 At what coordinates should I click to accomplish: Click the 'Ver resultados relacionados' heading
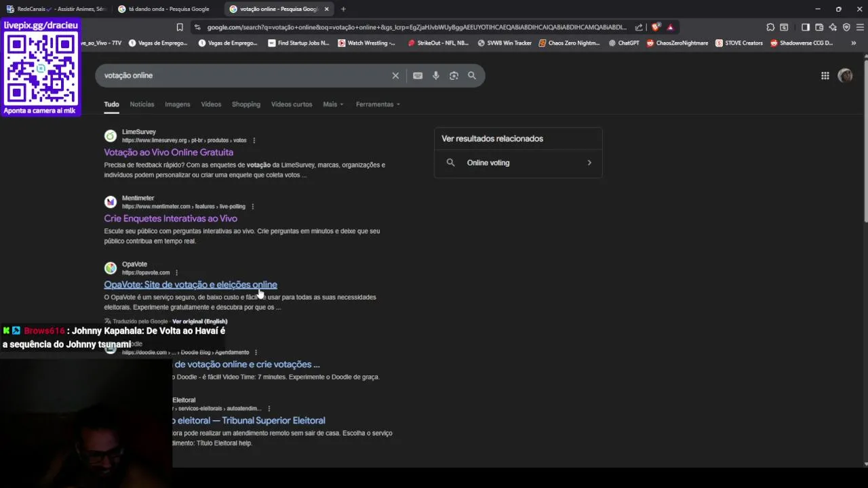click(492, 139)
